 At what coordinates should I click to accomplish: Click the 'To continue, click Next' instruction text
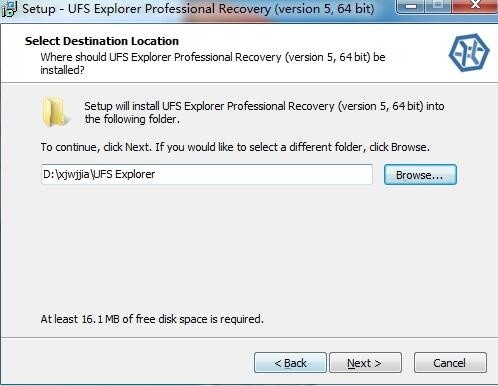coord(235,147)
